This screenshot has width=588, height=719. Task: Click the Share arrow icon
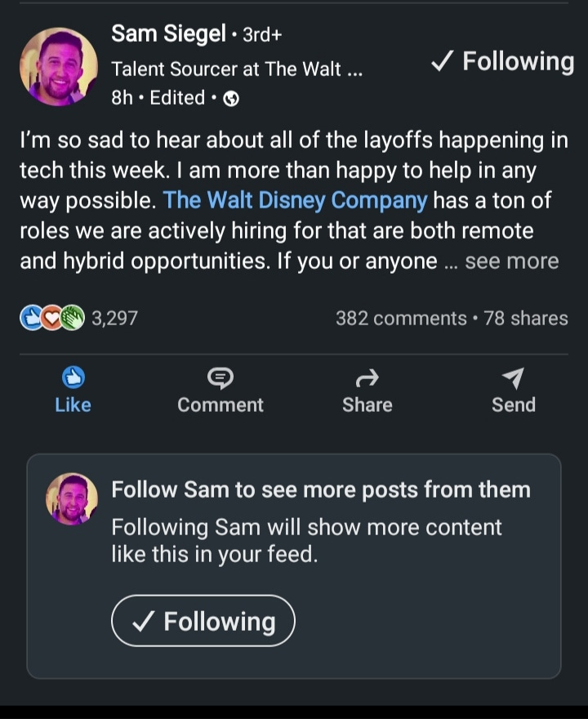click(x=367, y=377)
